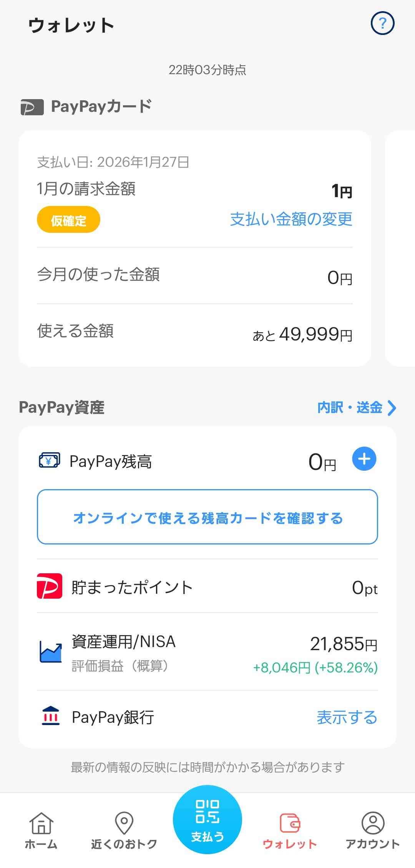Screen dimensions: 415x868
Task: Tap the PayPay card logo icon
Action: [32, 107]
